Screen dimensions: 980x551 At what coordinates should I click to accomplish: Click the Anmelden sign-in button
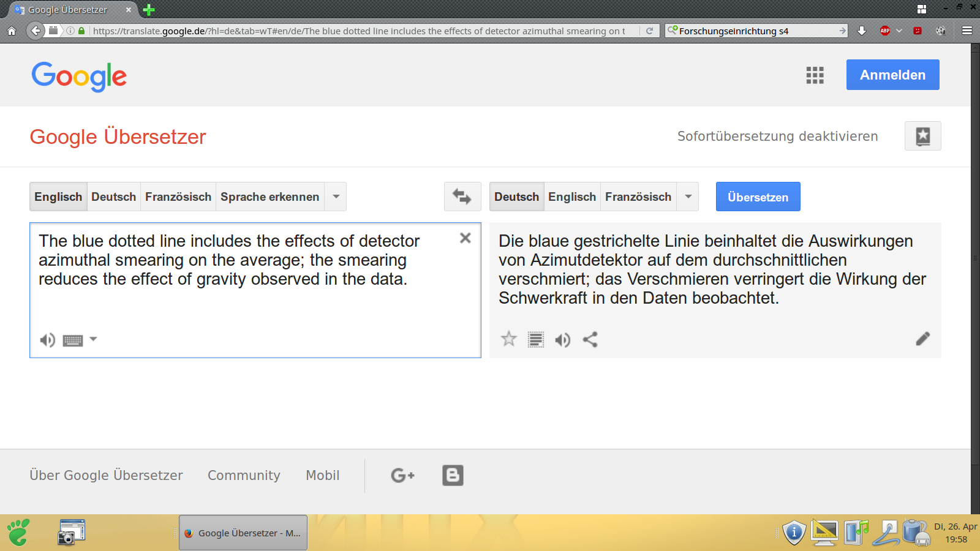coord(893,75)
